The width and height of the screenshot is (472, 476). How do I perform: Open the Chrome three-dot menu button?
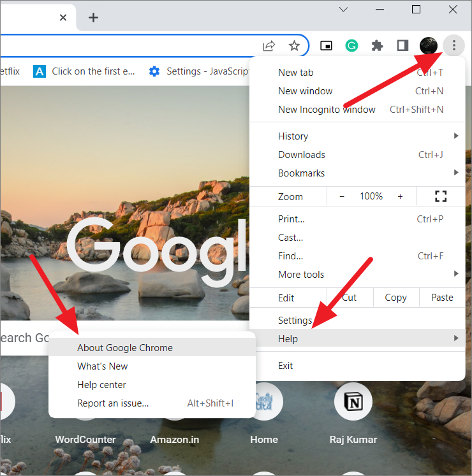[x=454, y=45]
